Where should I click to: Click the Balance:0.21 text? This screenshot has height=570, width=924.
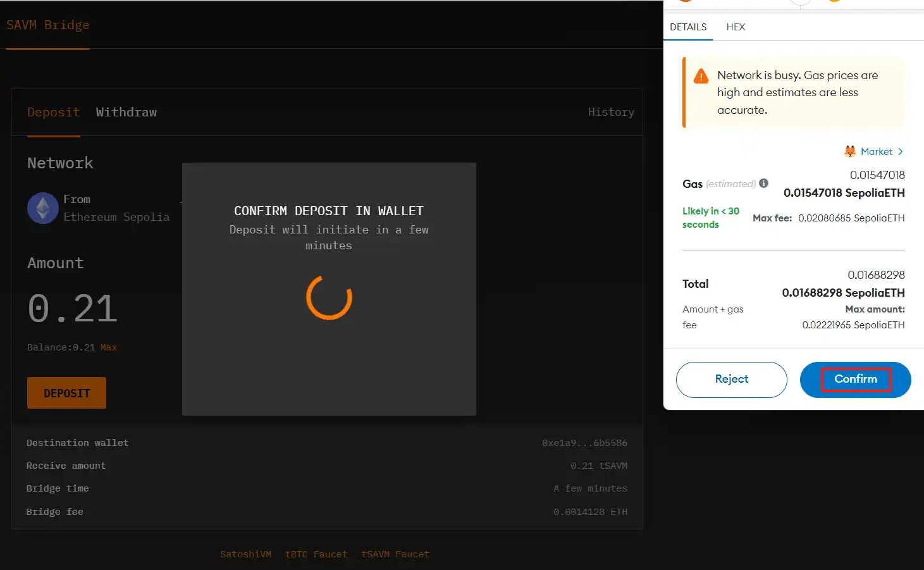click(x=61, y=347)
